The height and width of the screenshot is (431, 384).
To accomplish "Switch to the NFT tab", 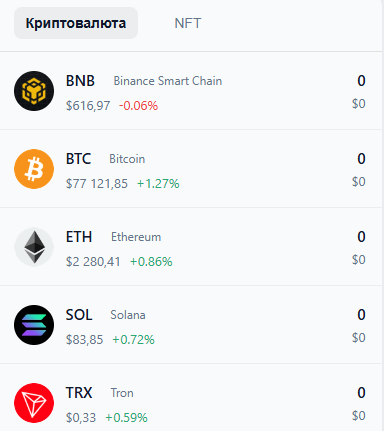I will 188,23.
